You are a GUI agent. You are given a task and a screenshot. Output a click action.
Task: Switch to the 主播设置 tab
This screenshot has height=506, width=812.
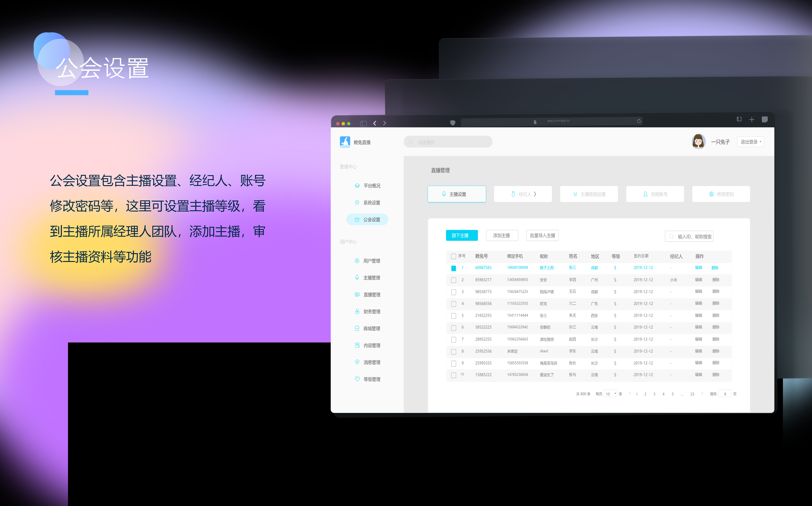point(457,194)
